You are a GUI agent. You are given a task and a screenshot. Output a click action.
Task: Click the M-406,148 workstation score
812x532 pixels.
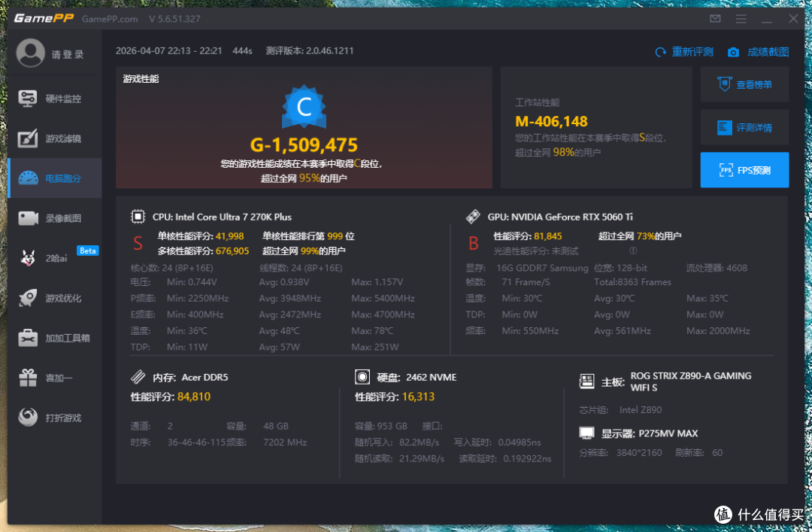552,121
